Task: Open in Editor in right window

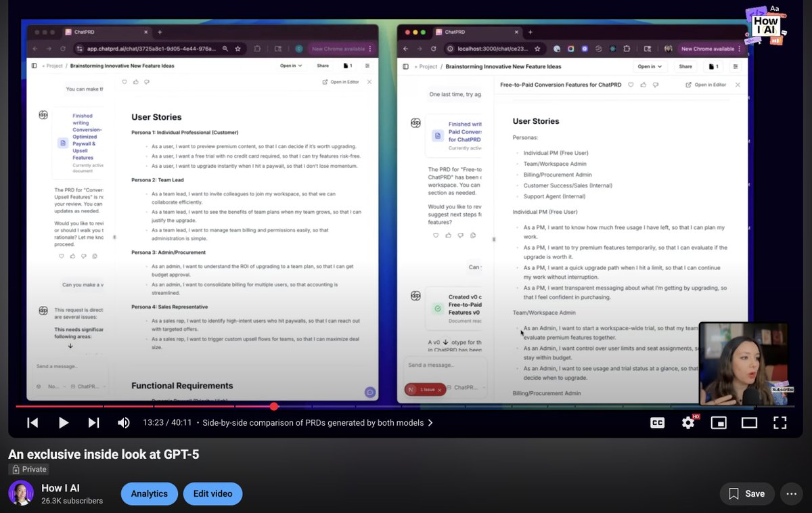Action: tap(706, 85)
